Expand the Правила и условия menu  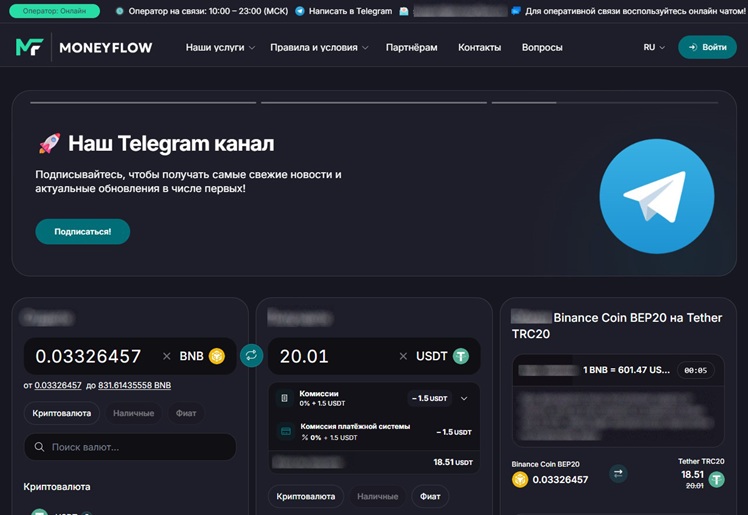(319, 47)
